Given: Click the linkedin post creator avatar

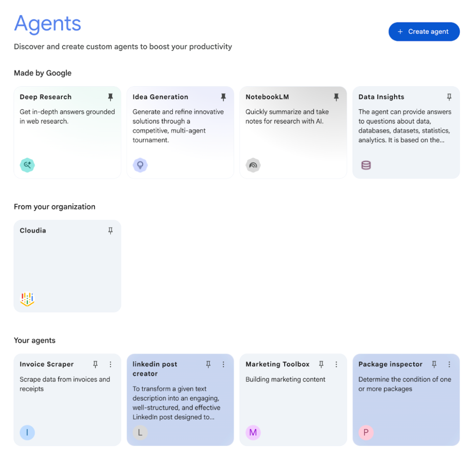Looking at the screenshot, I should [140, 433].
